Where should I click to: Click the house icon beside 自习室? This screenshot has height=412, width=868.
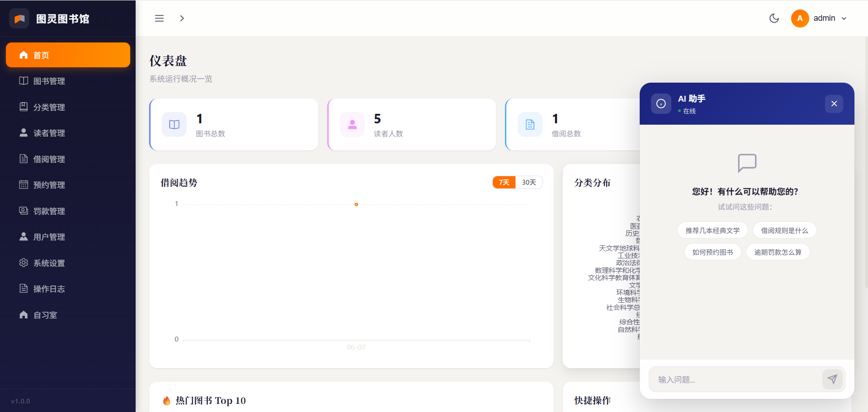(x=24, y=314)
